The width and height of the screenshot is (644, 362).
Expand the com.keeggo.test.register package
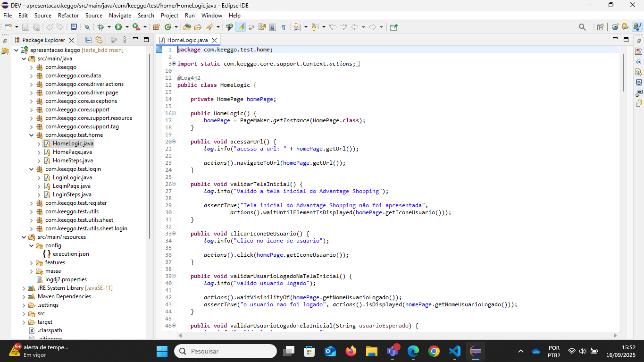coord(32,203)
